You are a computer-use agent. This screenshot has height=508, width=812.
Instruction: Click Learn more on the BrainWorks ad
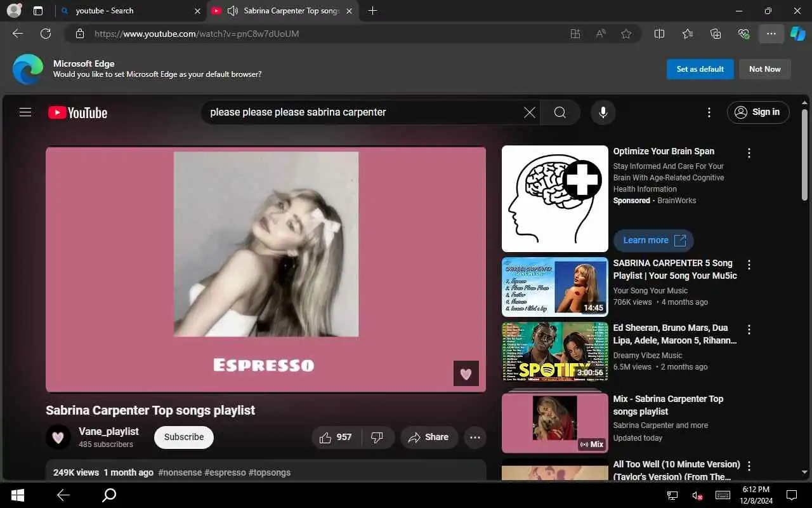coord(653,240)
